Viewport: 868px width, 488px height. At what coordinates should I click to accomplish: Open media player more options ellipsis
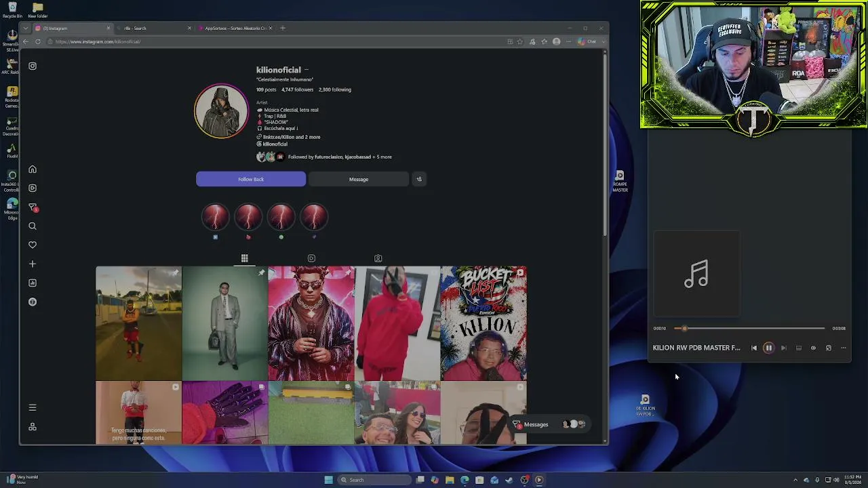843,348
